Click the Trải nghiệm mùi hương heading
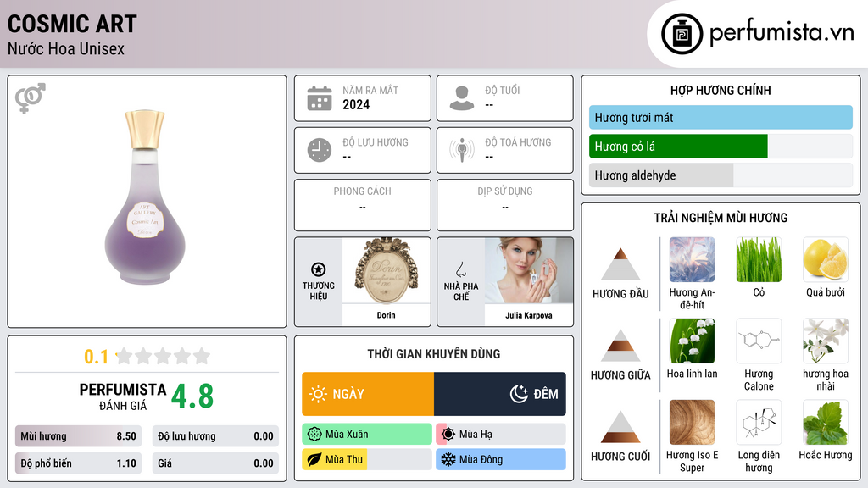The image size is (868, 488). pyautogui.click(x=721, y=218)
